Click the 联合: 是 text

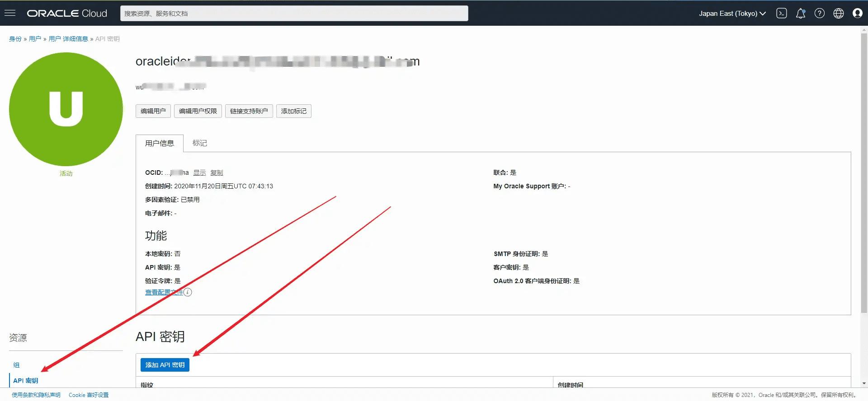pos(505,173)
